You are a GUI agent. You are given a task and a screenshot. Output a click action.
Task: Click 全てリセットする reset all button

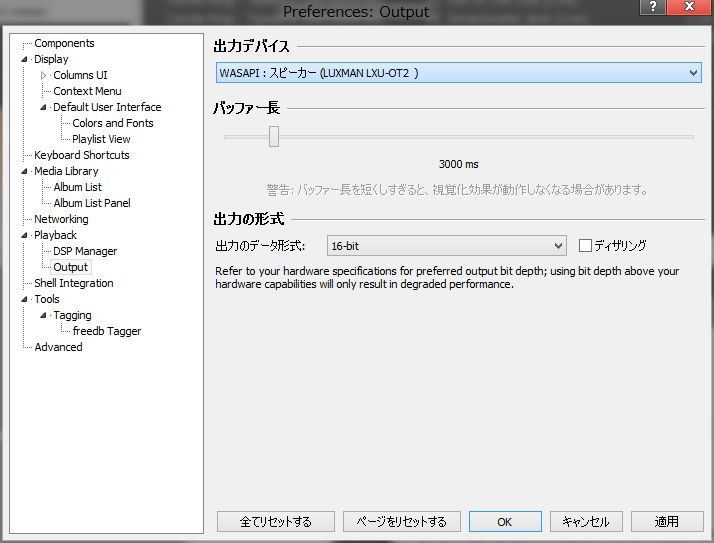click(275, 522)
